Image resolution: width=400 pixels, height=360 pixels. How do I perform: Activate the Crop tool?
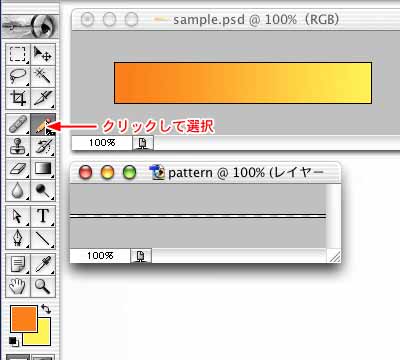point(18,98)
